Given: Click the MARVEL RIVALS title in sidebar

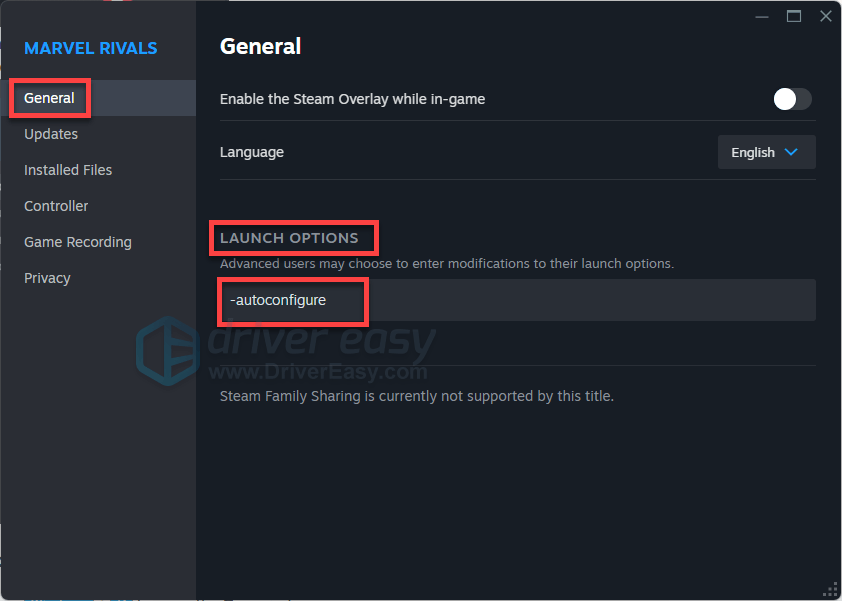Looking at the screenshot, I should (x=91, y=48).
